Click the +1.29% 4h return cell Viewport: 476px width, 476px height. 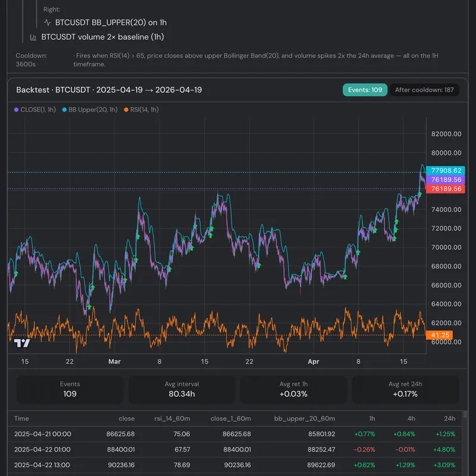tap(405, 465)
